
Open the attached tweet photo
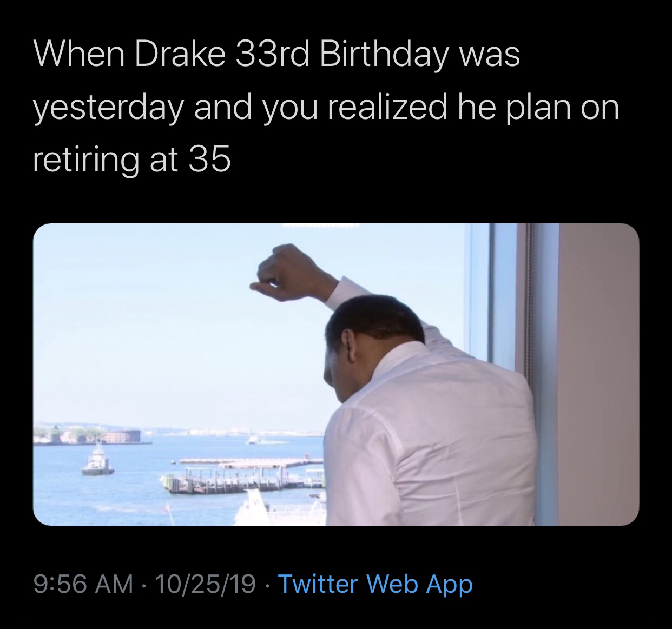tap(335, 373)
